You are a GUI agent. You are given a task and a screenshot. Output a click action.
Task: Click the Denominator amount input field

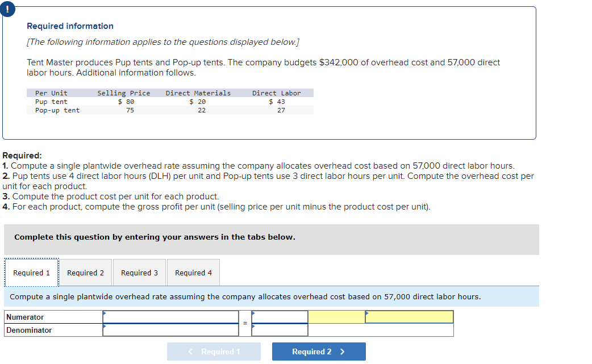click(x=170, y=329)
